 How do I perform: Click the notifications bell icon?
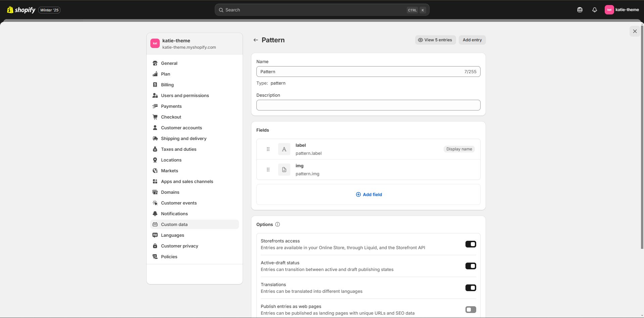point(594,10)
